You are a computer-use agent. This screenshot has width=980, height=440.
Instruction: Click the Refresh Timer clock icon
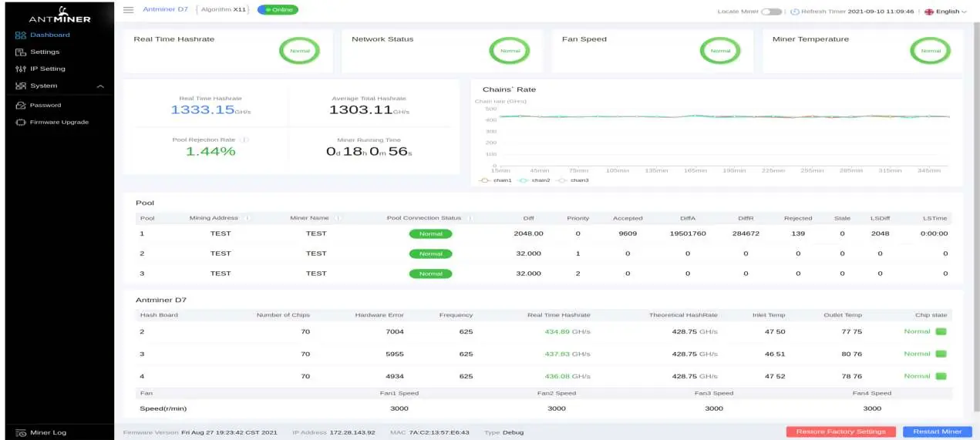click(x=795, y=12)
